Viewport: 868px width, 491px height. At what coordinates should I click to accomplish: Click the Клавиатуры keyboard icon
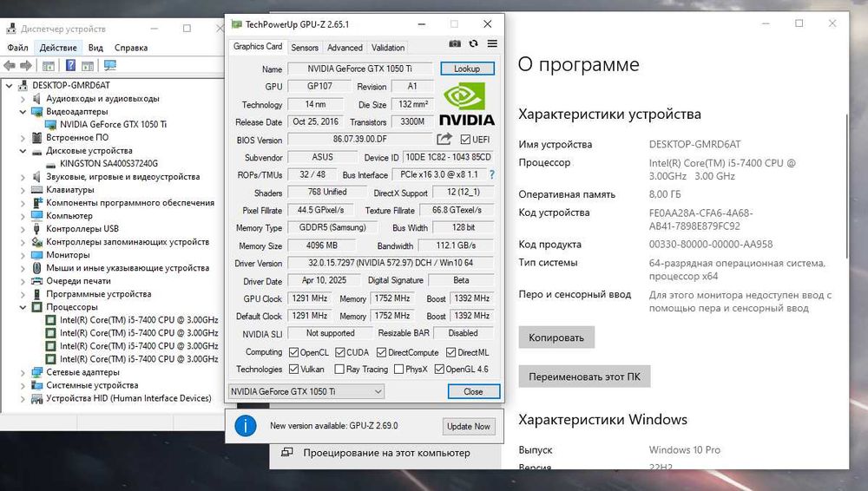point(37,190)
